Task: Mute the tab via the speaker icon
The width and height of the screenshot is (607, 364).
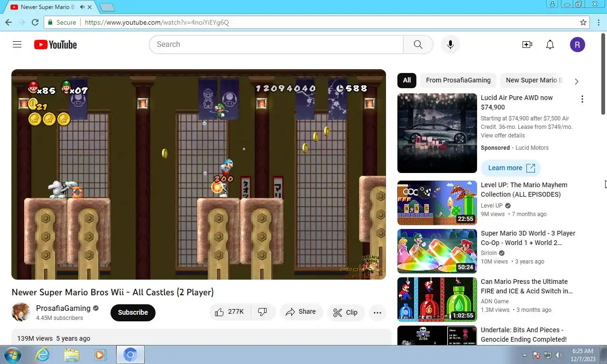Action: (x=82, y=7)
